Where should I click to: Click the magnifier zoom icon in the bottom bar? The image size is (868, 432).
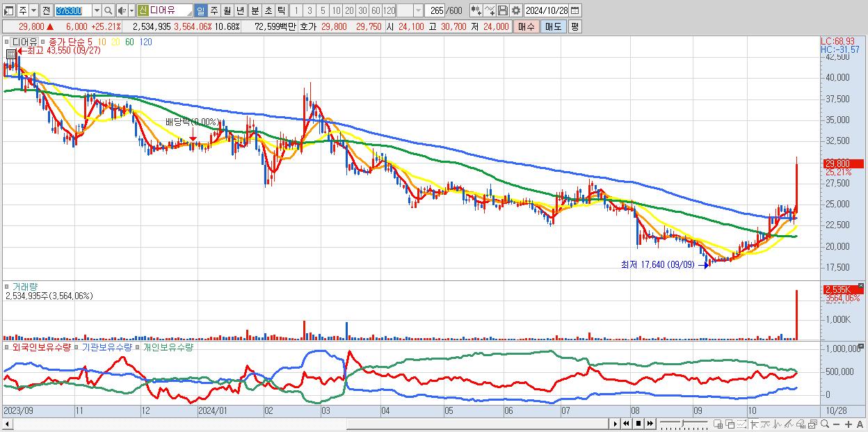825,424
